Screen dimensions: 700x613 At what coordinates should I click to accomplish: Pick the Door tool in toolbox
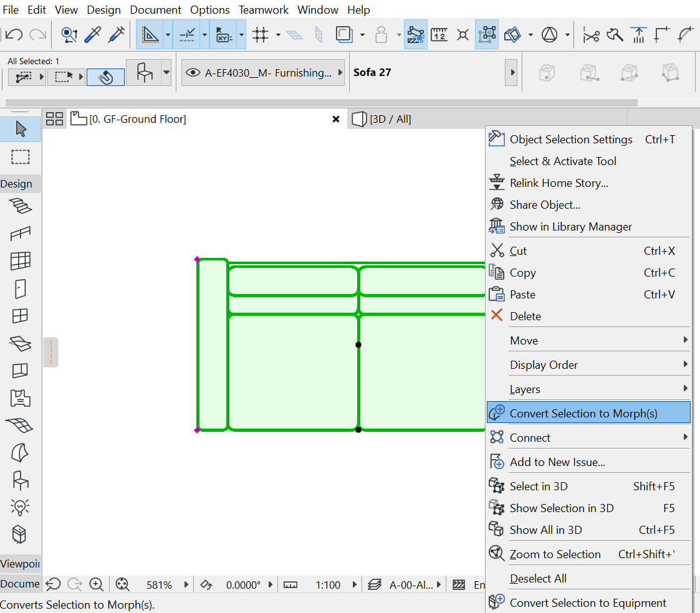[x=21, y=288]
